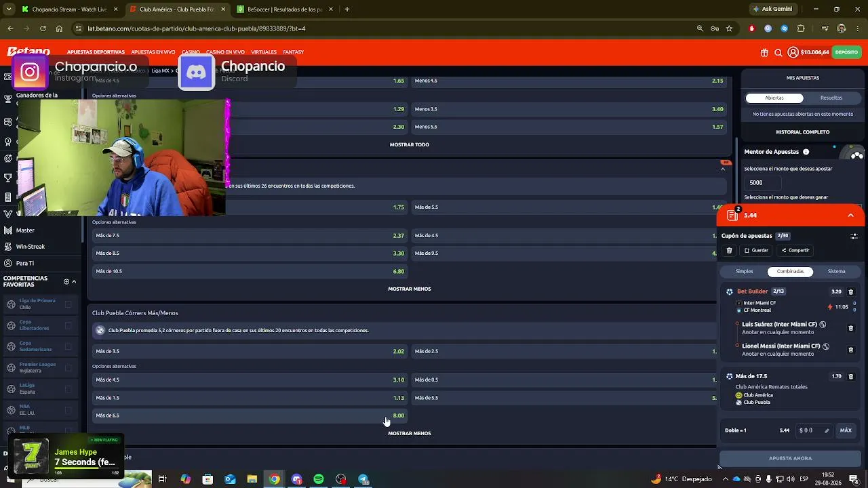Open Chrome tab search dropdown arrow
Viewport: 868px width, 488px height.
(x=9, y=9)
